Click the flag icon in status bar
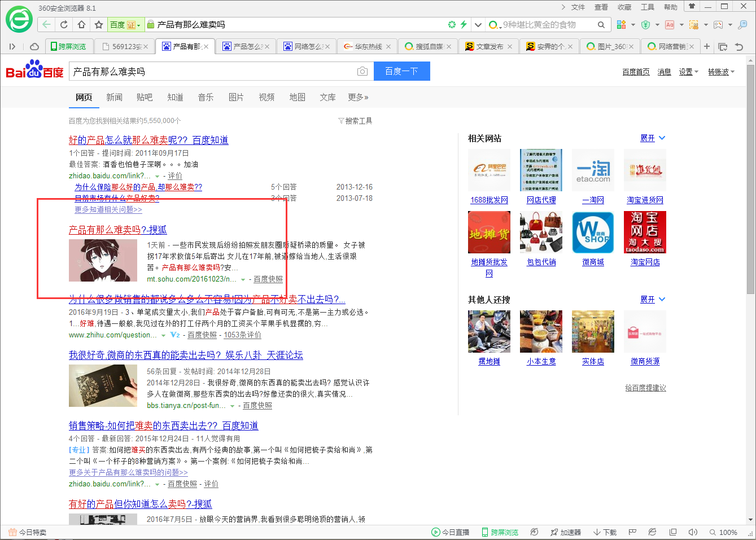Image resolution: width=756 pixels, height=540 pixels. pos(632,532)
